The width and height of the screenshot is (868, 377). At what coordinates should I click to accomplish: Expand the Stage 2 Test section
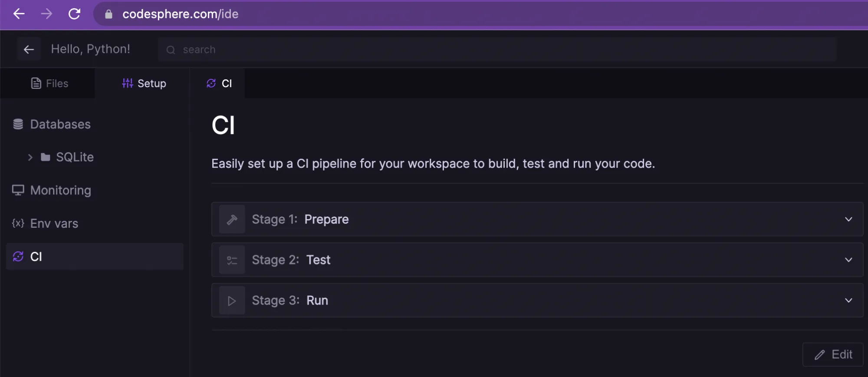click(848, 259)
